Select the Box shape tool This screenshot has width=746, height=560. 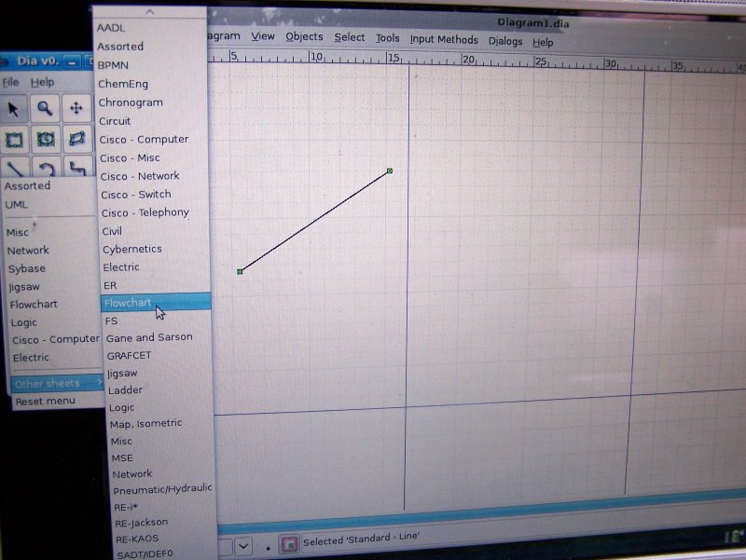(14, 140)
